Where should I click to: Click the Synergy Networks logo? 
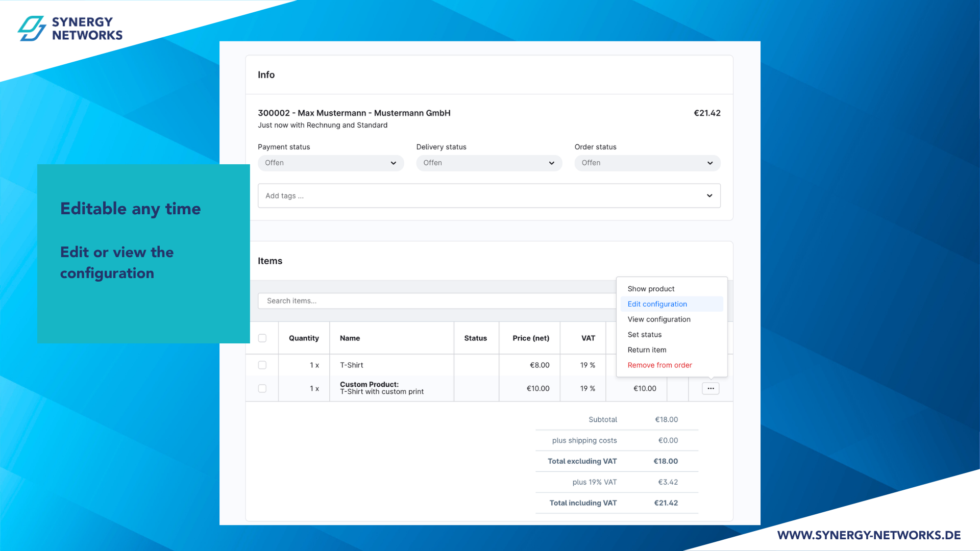pyautogui.click(x=70, y=29)
